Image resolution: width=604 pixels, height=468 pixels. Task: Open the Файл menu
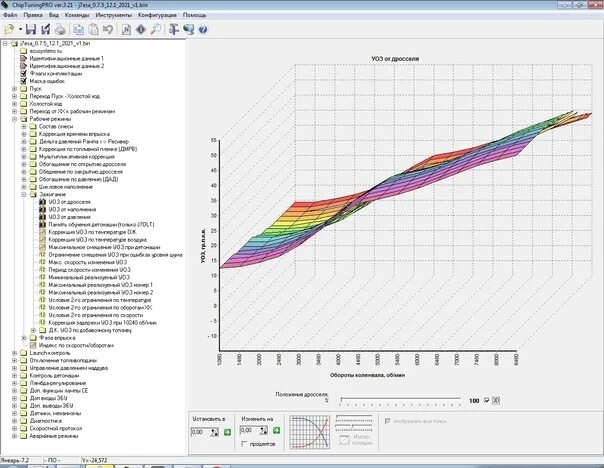click(10, 15)
